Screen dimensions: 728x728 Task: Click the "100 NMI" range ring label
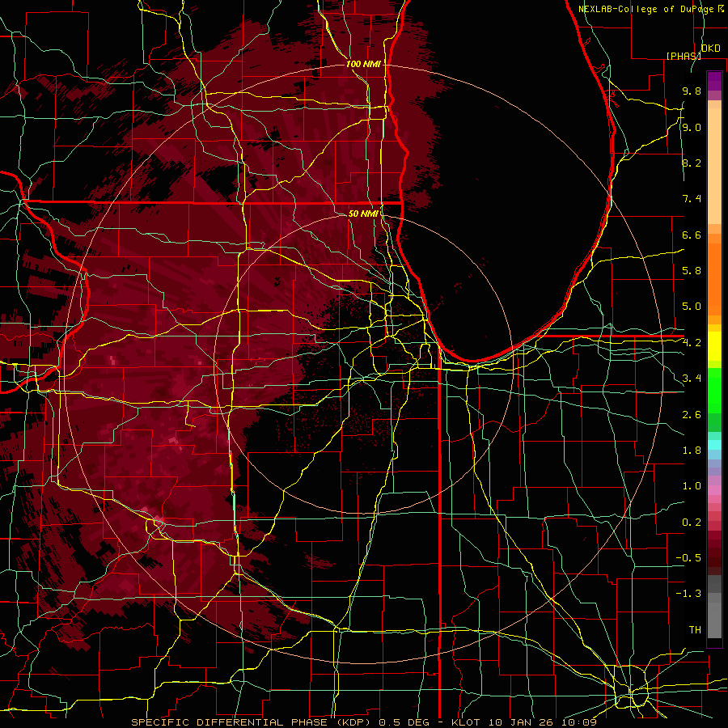[x=363, y=64]
